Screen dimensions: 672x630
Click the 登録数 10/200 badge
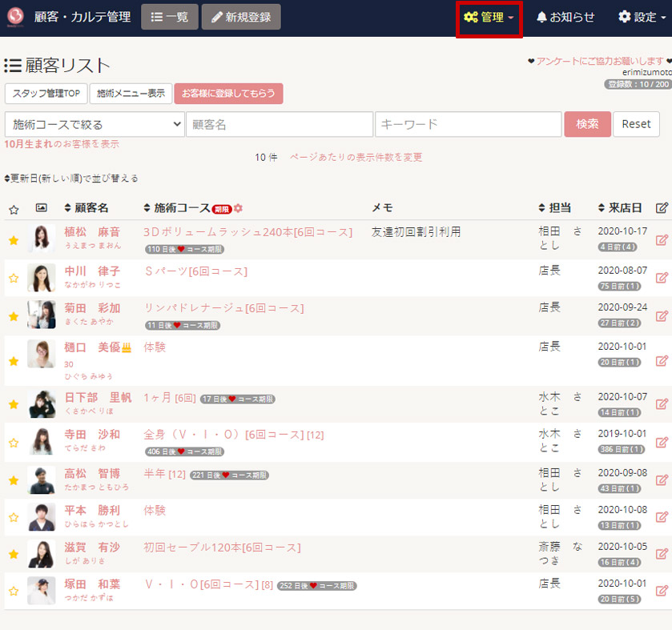638,84
